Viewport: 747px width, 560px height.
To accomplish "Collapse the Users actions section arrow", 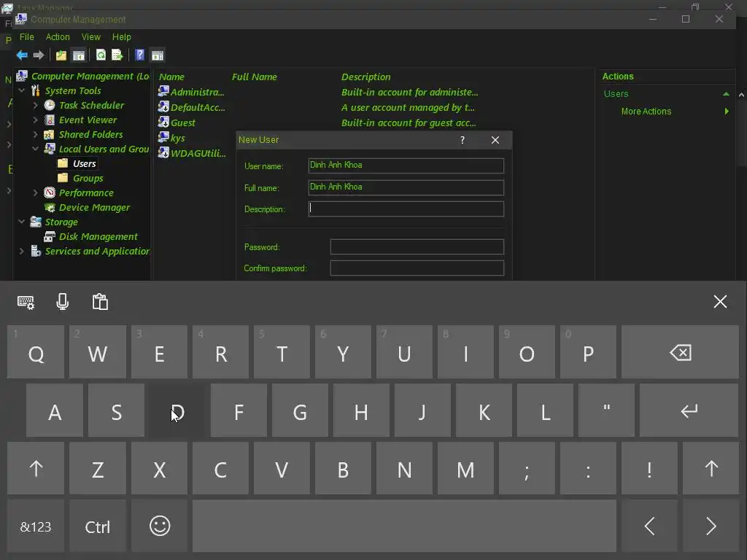I will (726, 94).
